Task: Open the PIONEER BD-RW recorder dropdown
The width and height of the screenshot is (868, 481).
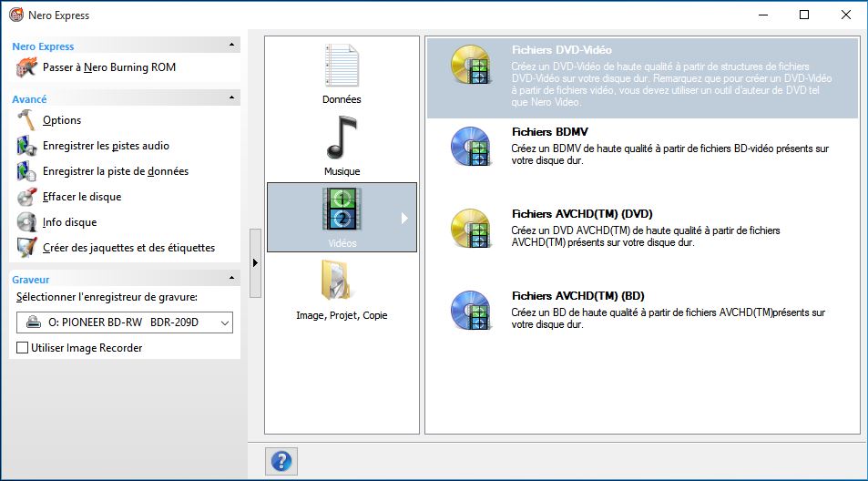Action: pos(225,322)
